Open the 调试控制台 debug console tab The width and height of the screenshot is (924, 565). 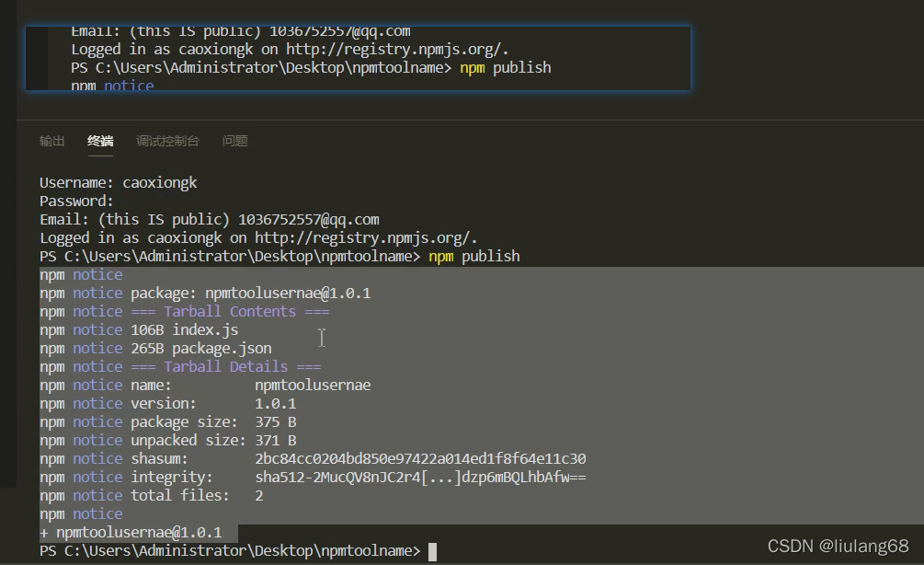[x=167, y=141]
